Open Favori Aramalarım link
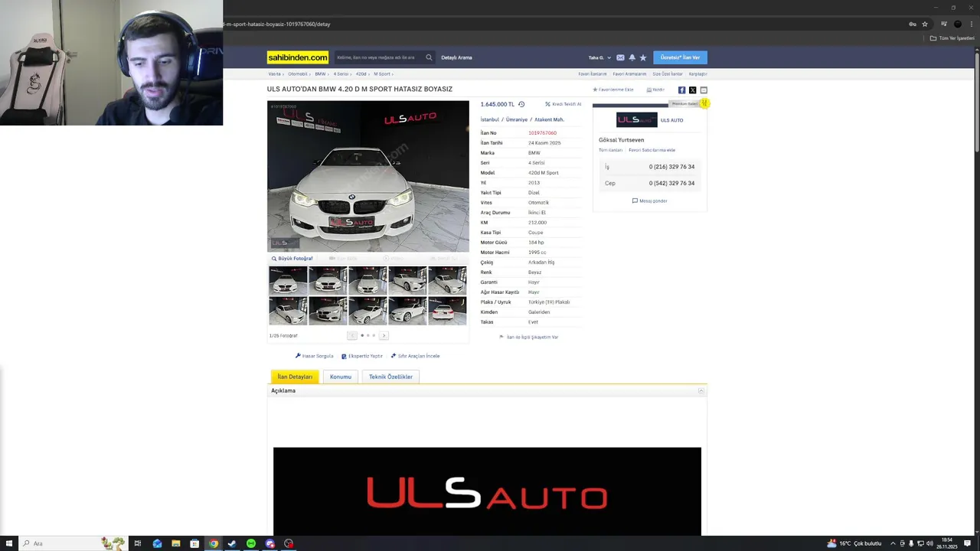This screenshot has height=551, width=980. 629,74
